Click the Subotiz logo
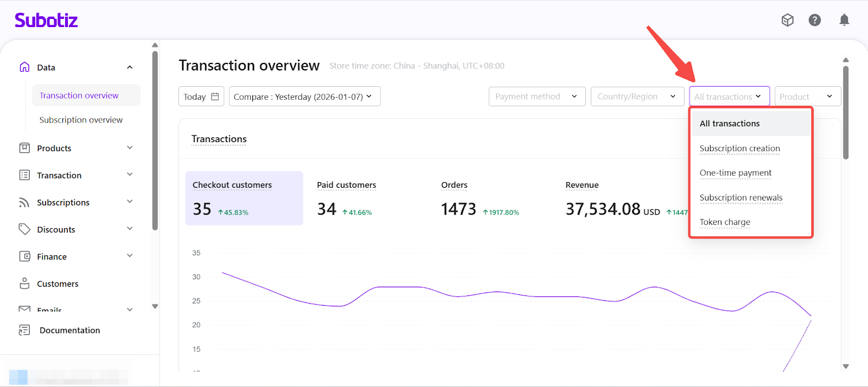The image size is (868, 387). (46, 21)
